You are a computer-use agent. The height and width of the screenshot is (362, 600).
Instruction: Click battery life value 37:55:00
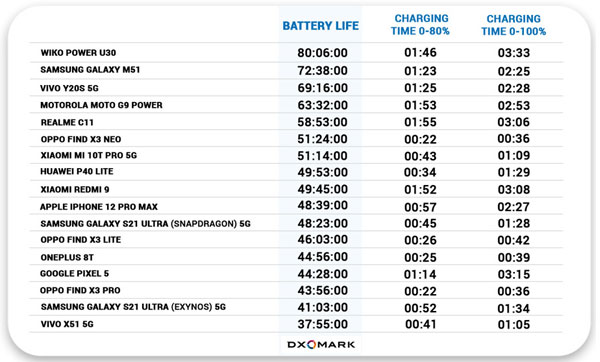pos(323,324)
